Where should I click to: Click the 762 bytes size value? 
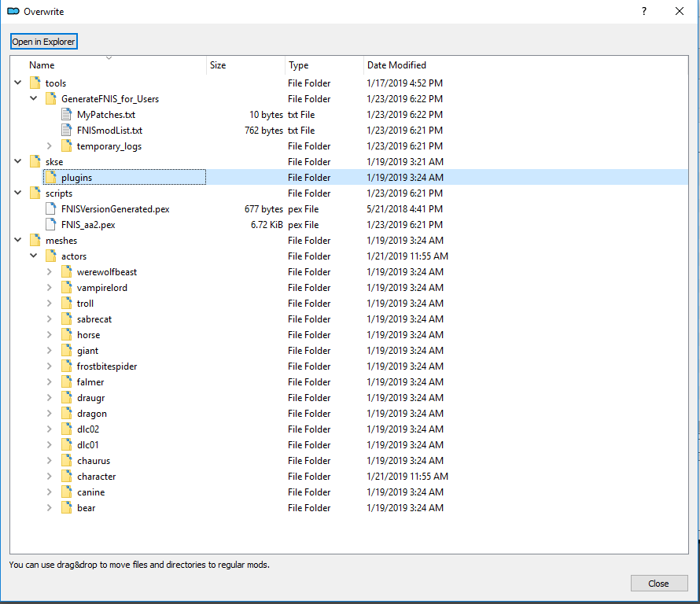(263, 131)
